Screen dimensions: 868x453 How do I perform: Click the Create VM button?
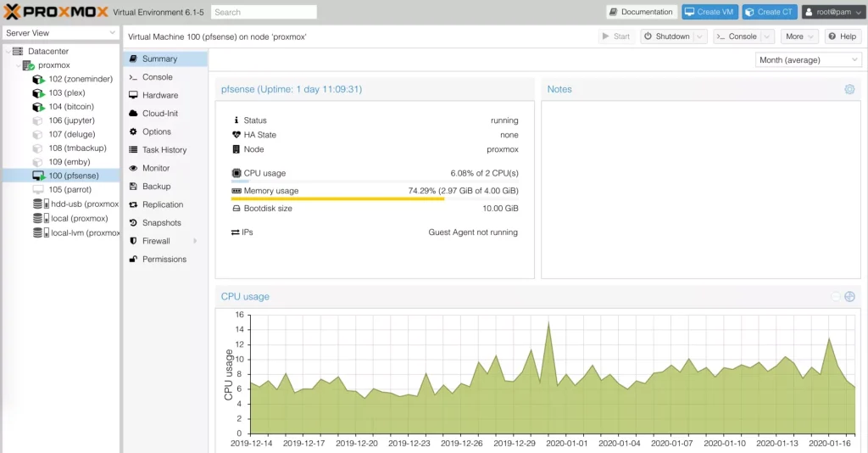tap(709, 12)
